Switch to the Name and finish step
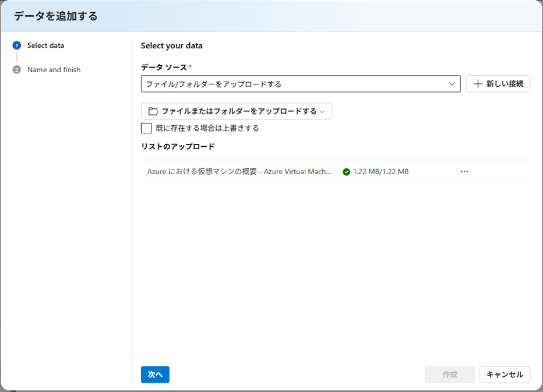 point(54,70)
